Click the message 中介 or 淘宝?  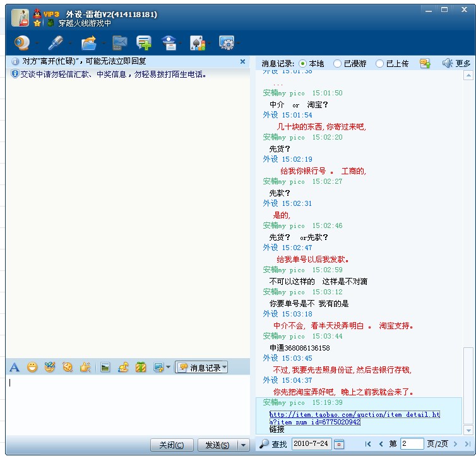pyautogui.click(x=299, y=105)
